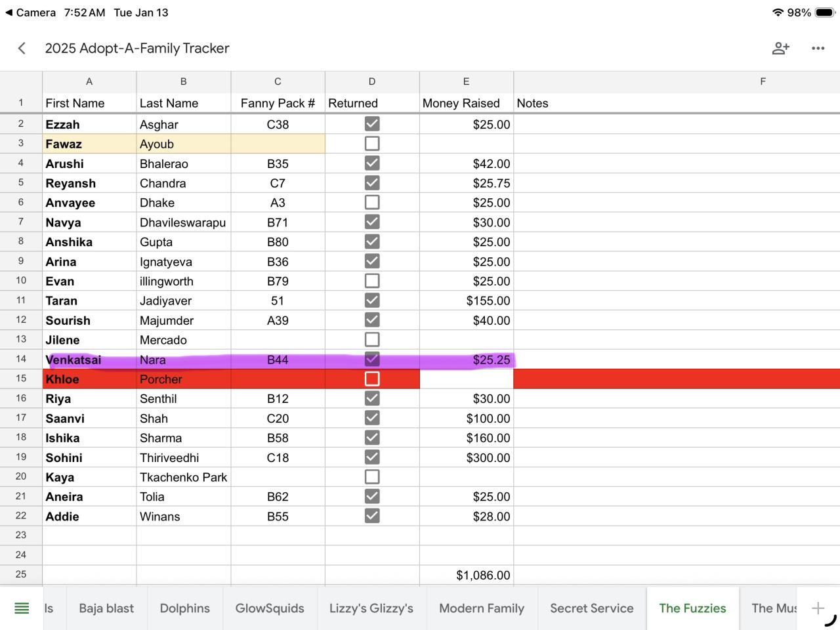
Task: Open the Lizzy's Glizzy's sheet tab
Action: pos(371,608)
